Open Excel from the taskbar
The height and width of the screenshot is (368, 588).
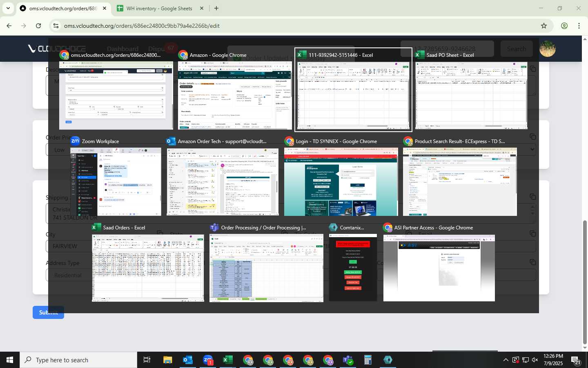point(228,360)
